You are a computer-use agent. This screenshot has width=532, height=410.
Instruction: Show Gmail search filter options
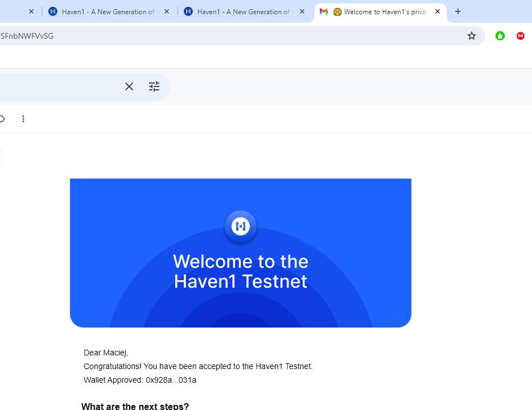pos(154,86)
